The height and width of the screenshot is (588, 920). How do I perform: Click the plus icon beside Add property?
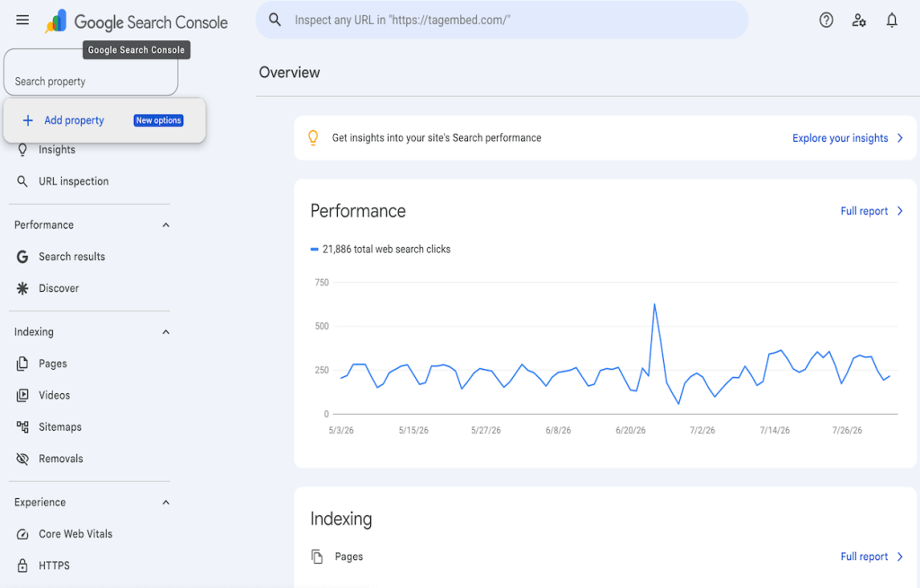(28, 120)
